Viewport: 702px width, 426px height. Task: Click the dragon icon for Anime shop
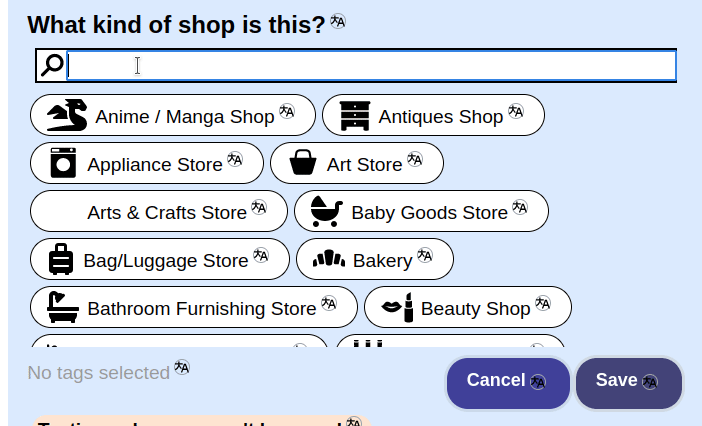point(67,116)
